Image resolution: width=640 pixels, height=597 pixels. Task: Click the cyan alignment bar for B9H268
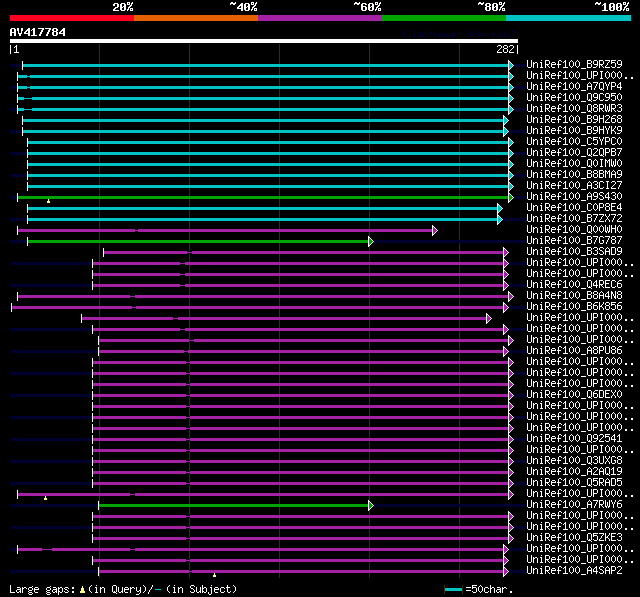(263, 120)
